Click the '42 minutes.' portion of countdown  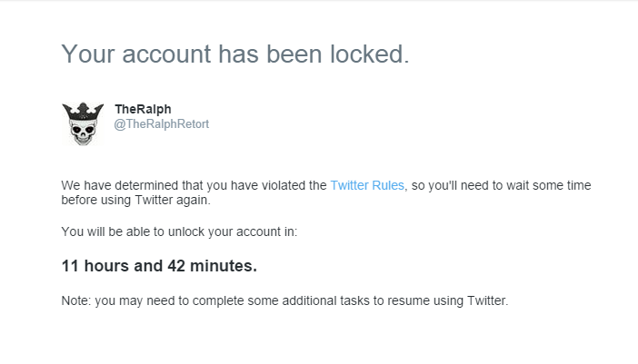pyautogui.click(x=212, y=266)
